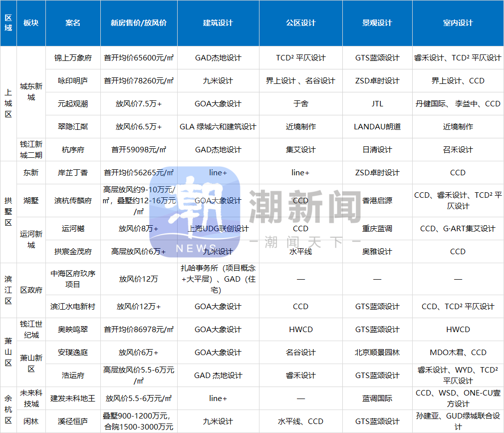Select the price '首开均价56265元/㎡'
The image size is (504, 433).
pyautogui.click(x=139, y=173)
